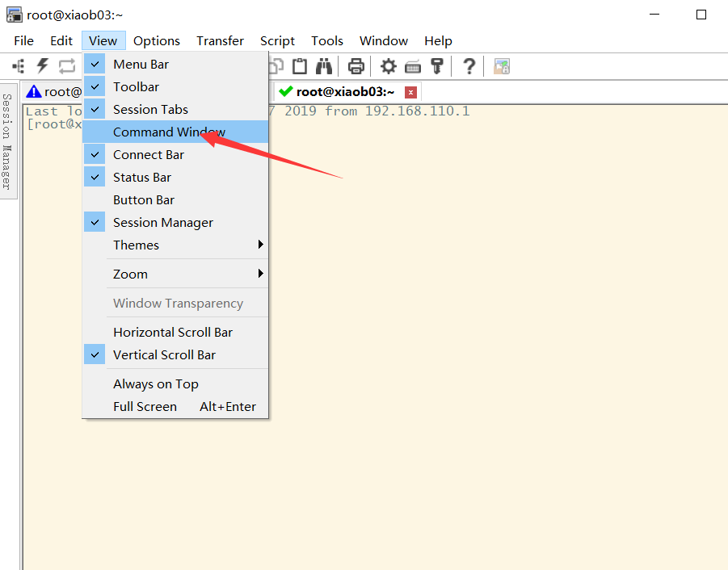Choose Full Screen from the menu
Viewport: 728px width, 570px height.
pyautogui.click(x=145, y=406)
